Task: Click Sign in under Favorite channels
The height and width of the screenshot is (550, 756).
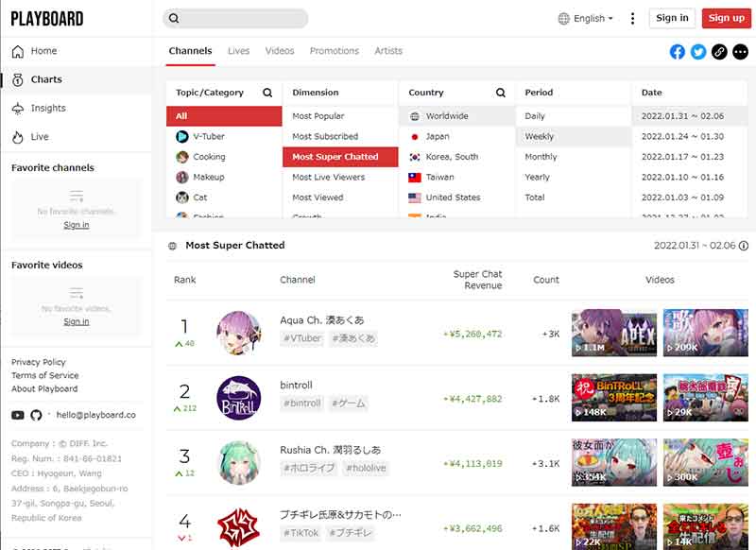Action: pyautogui.click(x=77, y=225)
